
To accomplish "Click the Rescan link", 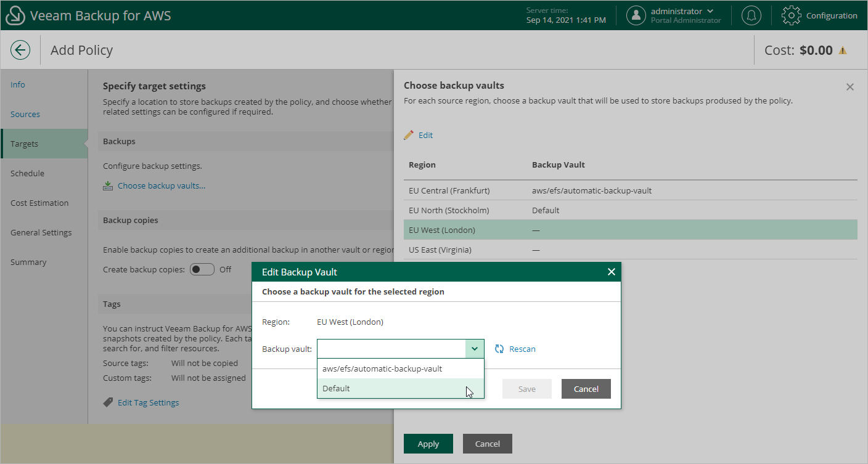I will pyautogui.click(x=522, y=349).
